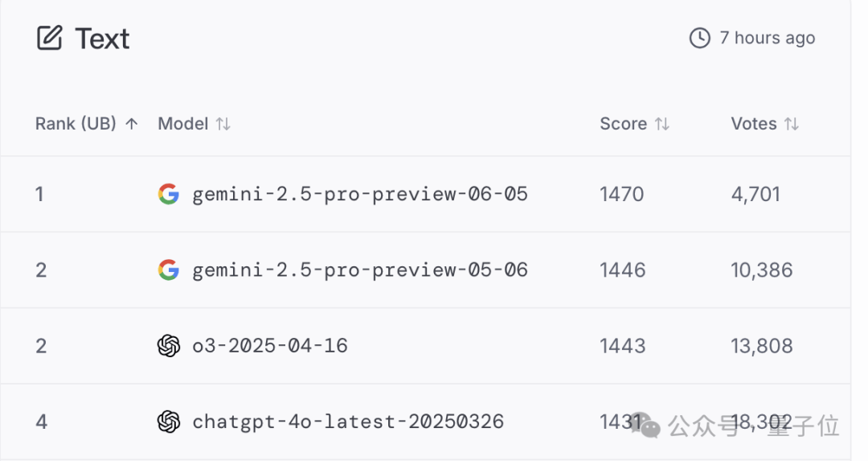868x461 pixels.
Task: Click OpenAI logo beside chatgpt-4o-latest-20250326
Action: [169, 422]
